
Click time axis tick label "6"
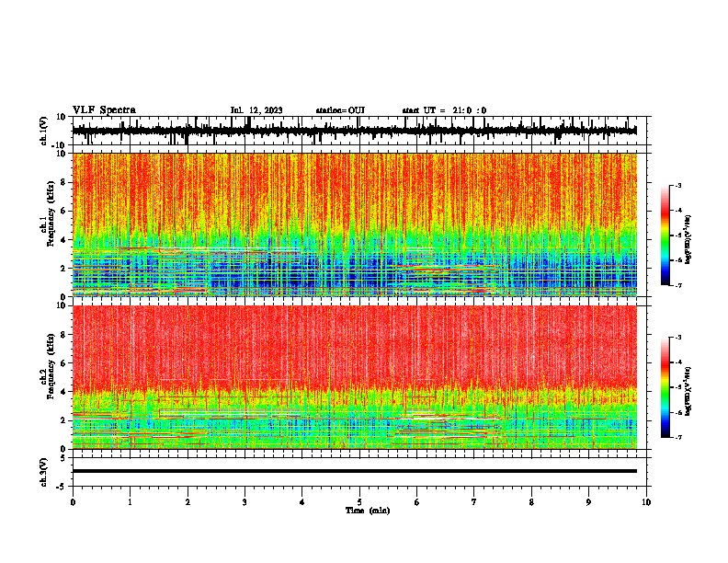[x=417, y=502]
